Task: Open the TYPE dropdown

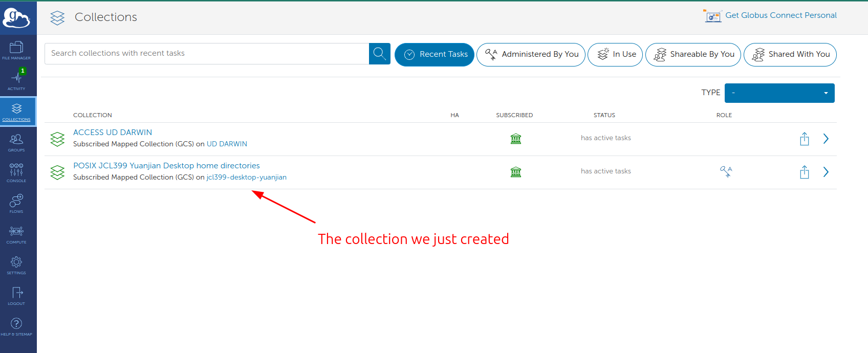Action: [x=779, y=93]
